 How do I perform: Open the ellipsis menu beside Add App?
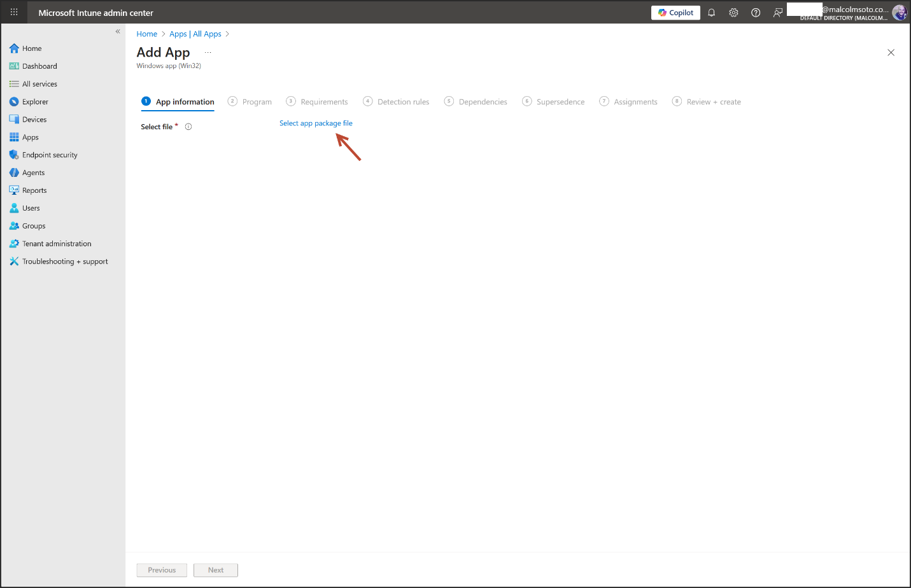pos(208,53)
